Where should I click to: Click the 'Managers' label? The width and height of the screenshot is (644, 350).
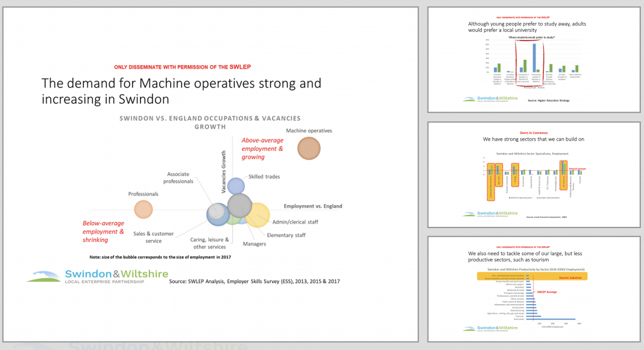[254, 244]
